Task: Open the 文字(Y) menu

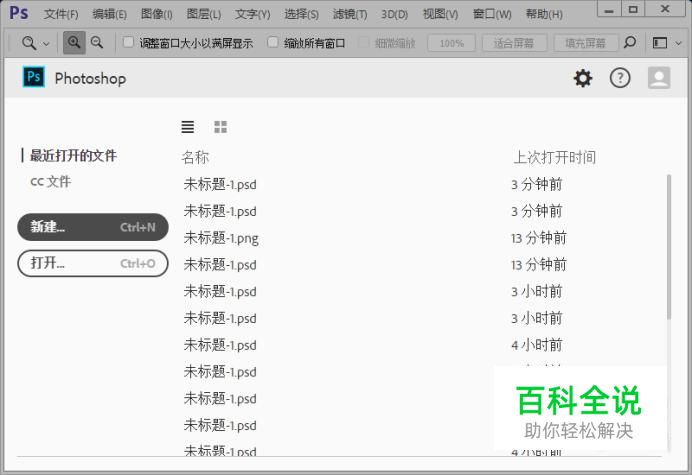Action: (252, 15)
